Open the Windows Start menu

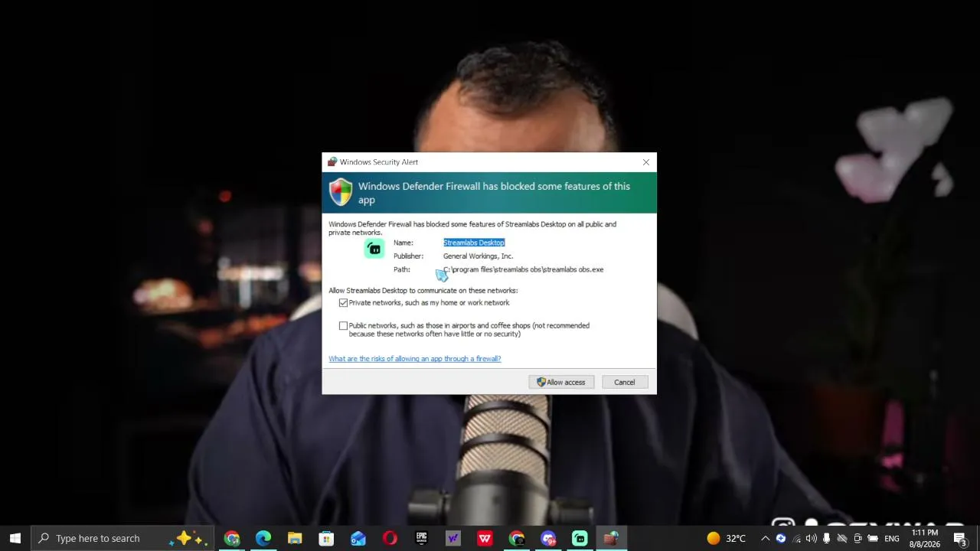click(15, 538)
